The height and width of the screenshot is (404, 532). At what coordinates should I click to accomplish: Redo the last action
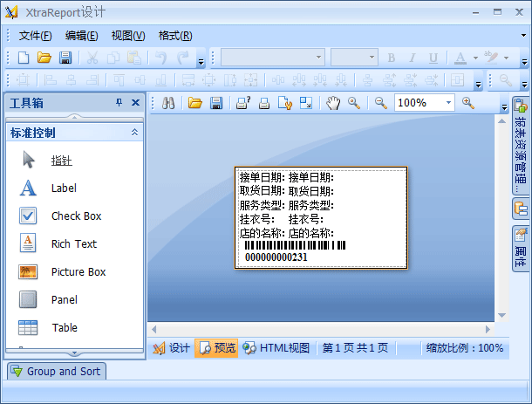pos(182,58)
